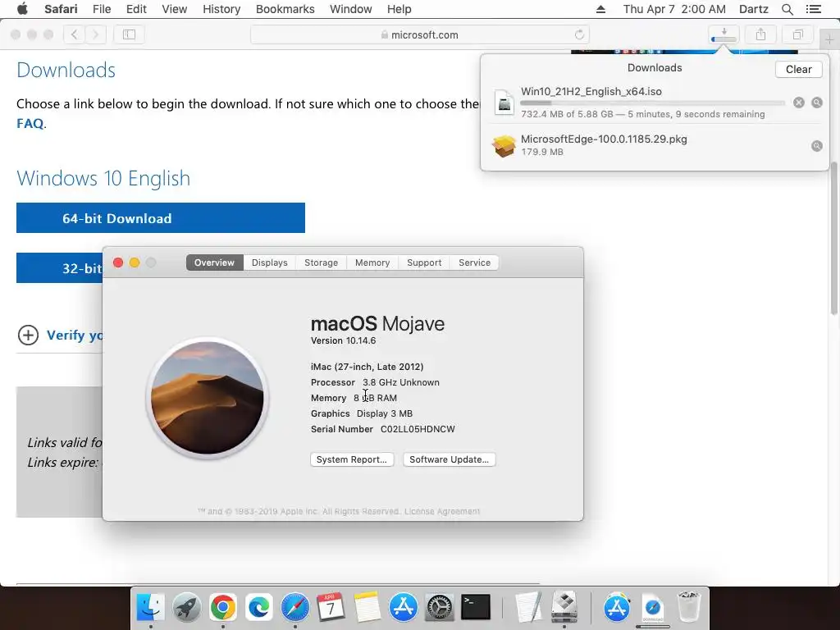This screenshot has height=630, width=840.
Task: Open Calendar from the Dock
Action: 331,607
